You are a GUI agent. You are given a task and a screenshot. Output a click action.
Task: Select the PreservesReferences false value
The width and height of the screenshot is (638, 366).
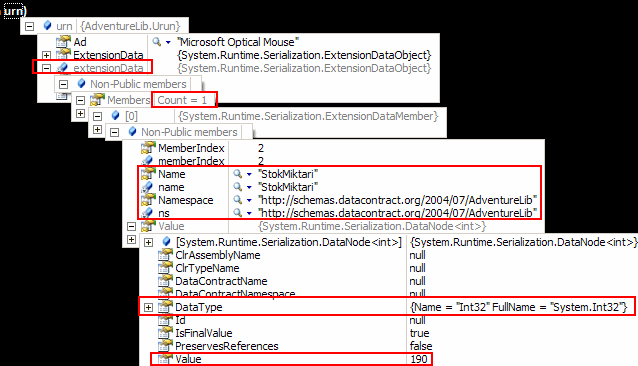click(421, 346)
